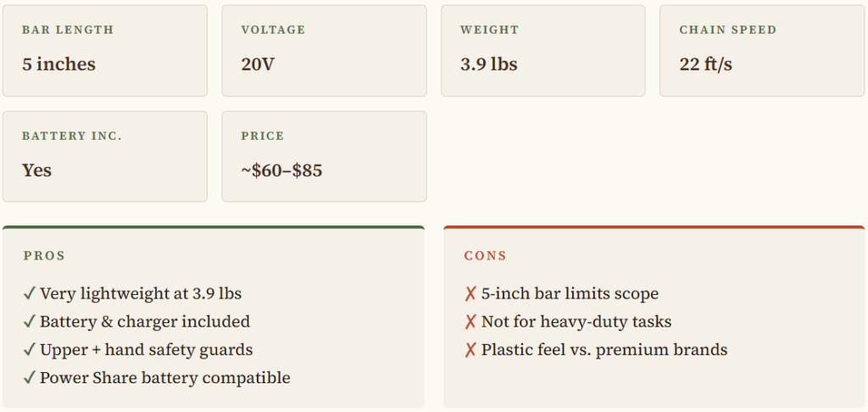This screenshot has height=412, width=868.
Task: Click the CONS heading
Action: pos(486,255)
